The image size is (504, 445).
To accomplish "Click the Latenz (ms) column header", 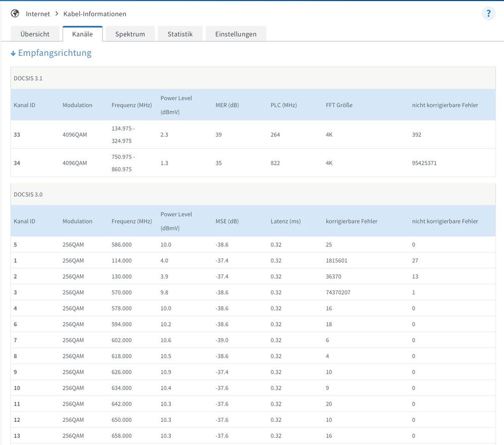I will click(x=286, y=221).
